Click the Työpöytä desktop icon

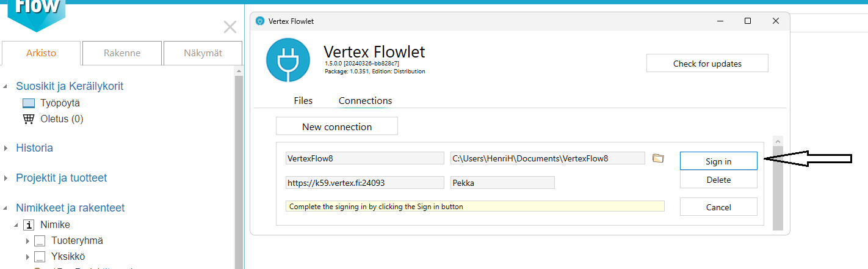coord(29,103)
